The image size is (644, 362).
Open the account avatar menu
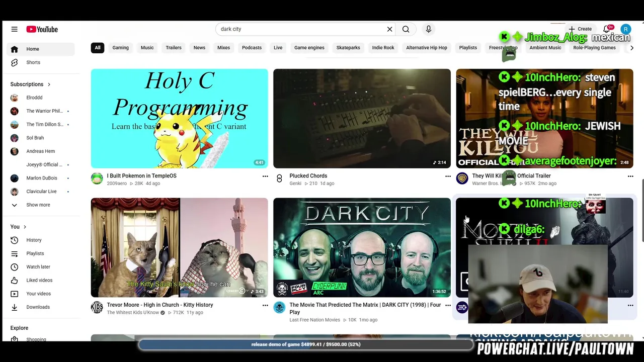pyautogui.click(x=625, y=29)
